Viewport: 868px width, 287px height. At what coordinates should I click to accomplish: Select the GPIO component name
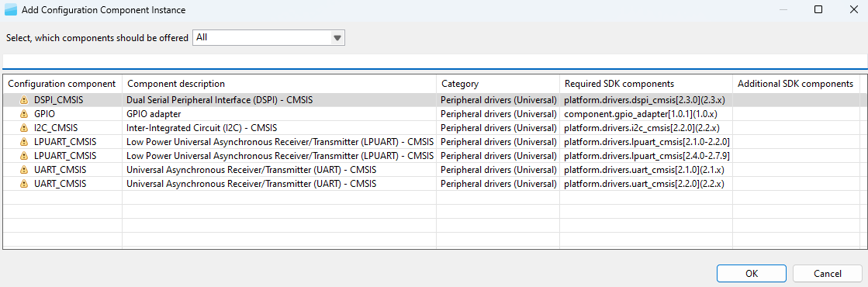pos(44,114)
